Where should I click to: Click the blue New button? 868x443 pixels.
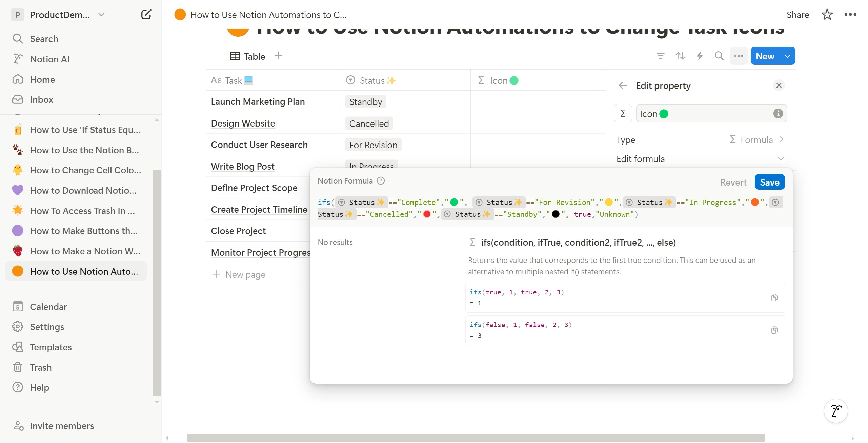[765, 56]
